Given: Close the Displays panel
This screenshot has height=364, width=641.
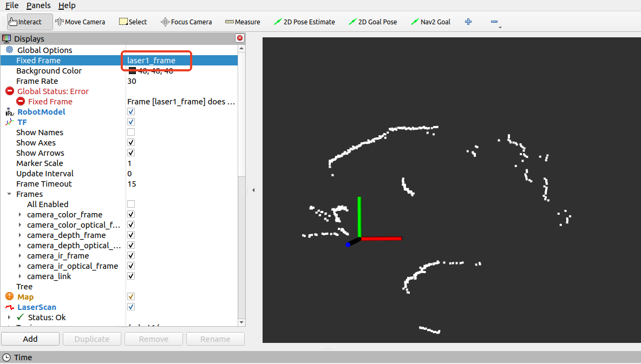Looking at the screenshot, I should (240, 38).
